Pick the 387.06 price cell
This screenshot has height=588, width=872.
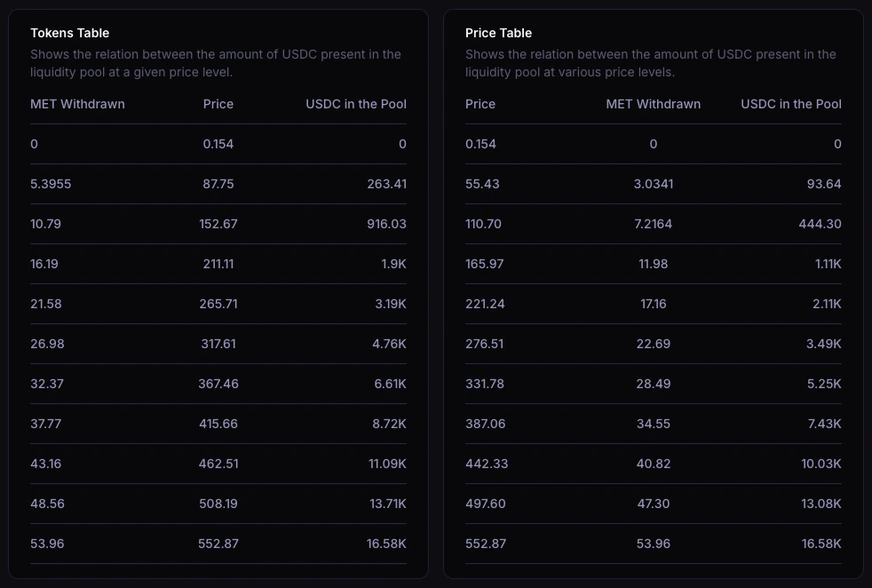tap(486, 425)
